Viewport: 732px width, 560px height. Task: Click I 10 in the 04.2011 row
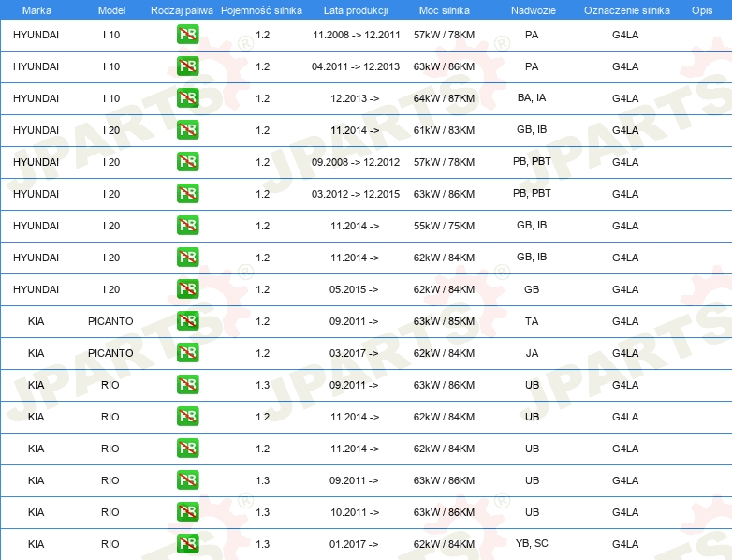[x=111, y=66]
